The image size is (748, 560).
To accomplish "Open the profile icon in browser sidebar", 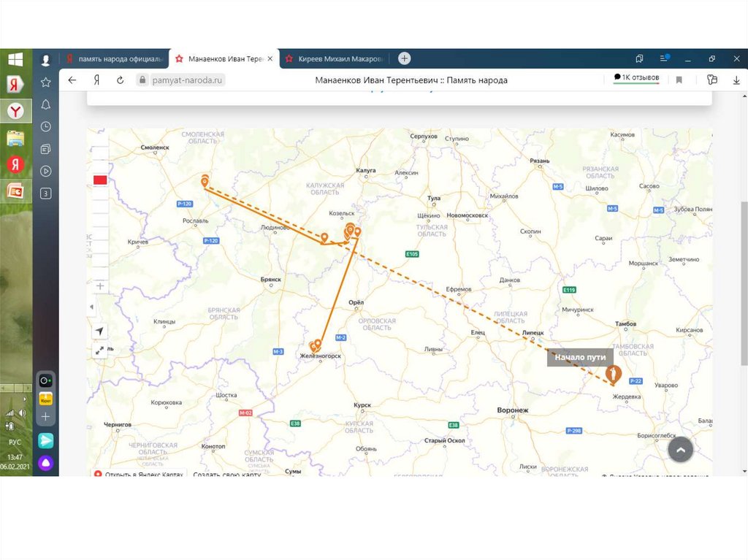I will (46, 60).
